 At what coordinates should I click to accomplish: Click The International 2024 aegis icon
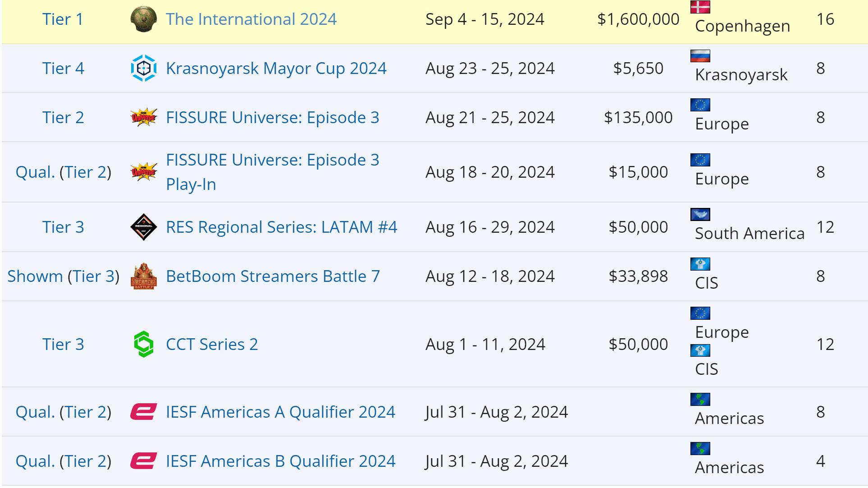point(143,19)
